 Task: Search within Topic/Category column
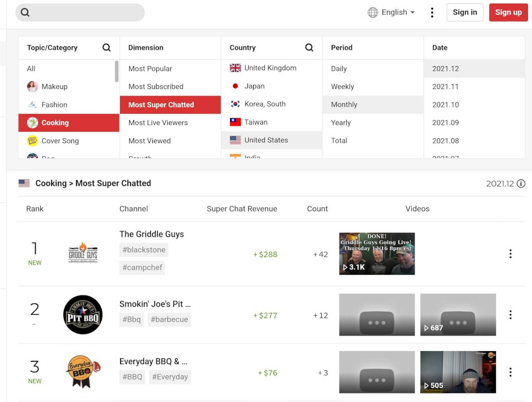[x=106, y=48]
